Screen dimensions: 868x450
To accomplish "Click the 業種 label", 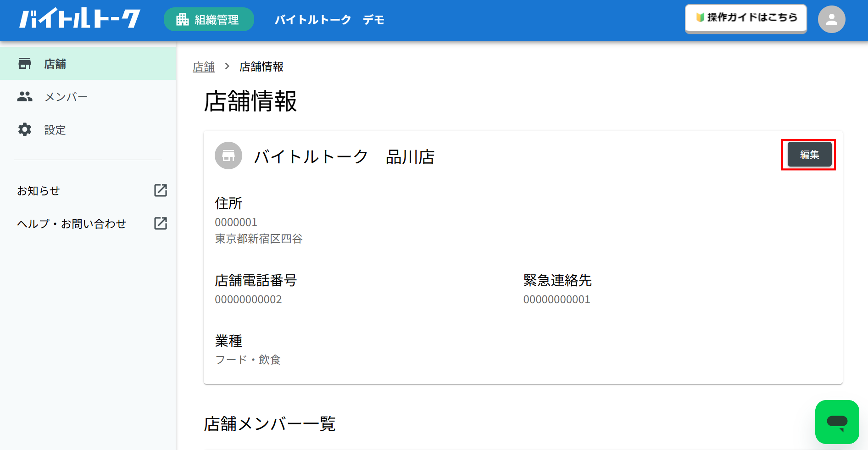I will (228, 341).
